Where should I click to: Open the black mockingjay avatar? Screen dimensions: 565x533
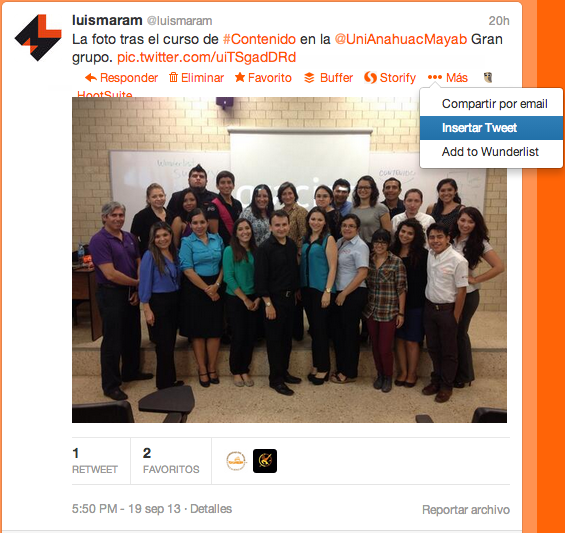[x=265, y=461]
